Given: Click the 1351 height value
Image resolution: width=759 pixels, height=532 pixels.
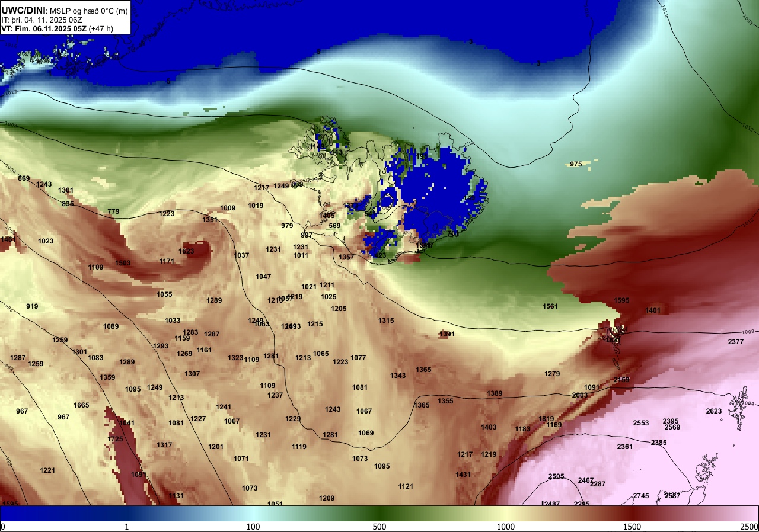Looking at the screenshot, I should click(210, 220).
